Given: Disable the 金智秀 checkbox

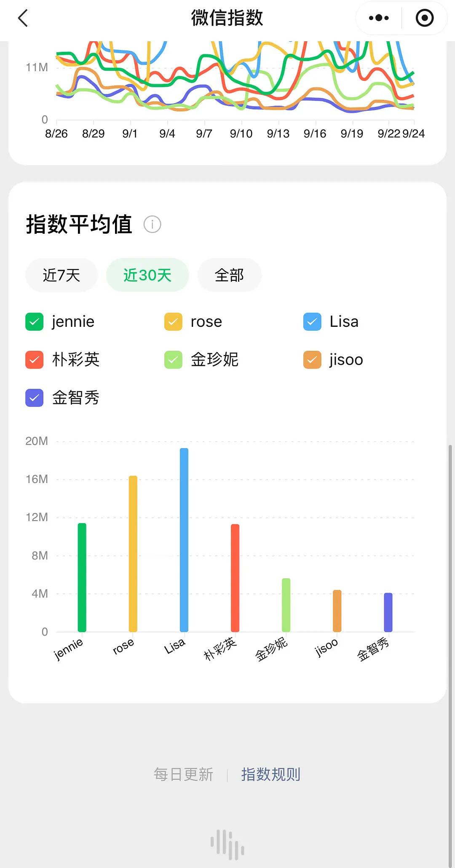Looking at the screenshot, I should click(35, 398).
